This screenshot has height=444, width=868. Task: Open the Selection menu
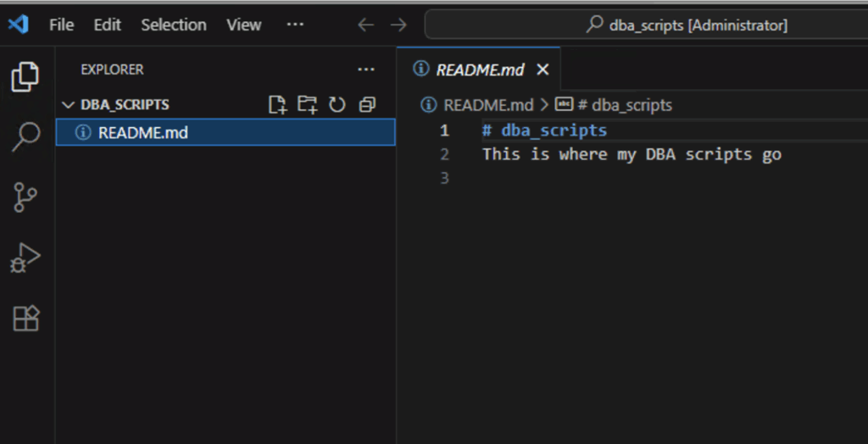pos(173,25)
